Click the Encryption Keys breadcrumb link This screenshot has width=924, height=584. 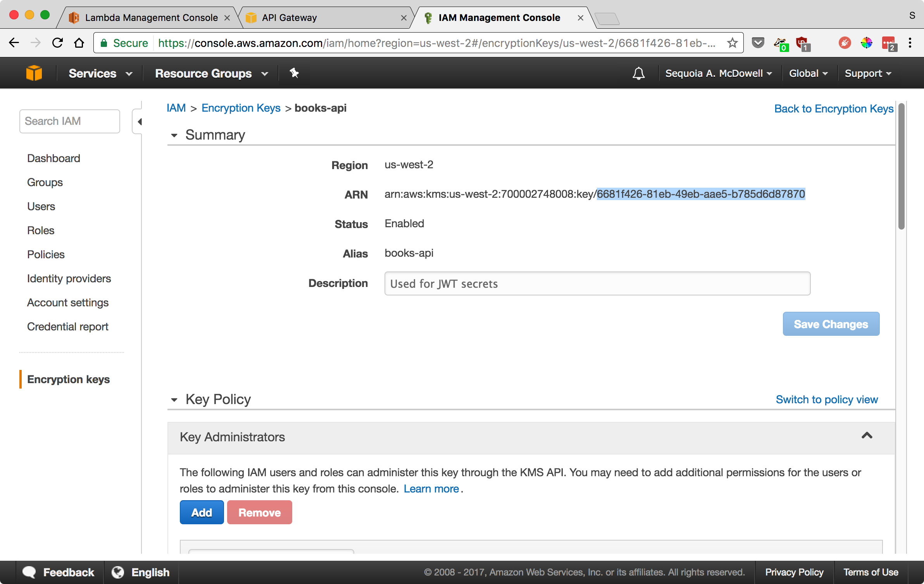click(241, 108)
